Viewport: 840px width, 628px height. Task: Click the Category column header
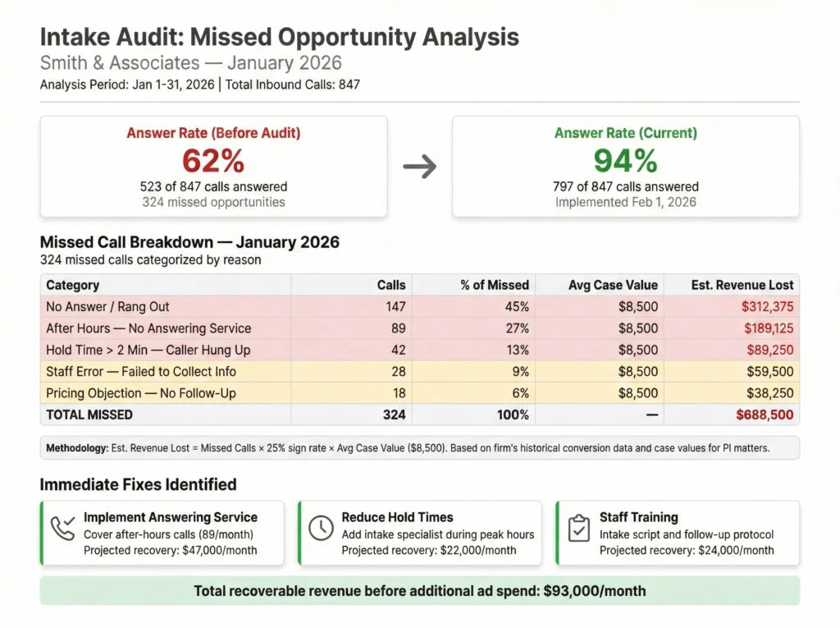pyautogui.click(x=73, y=285)
